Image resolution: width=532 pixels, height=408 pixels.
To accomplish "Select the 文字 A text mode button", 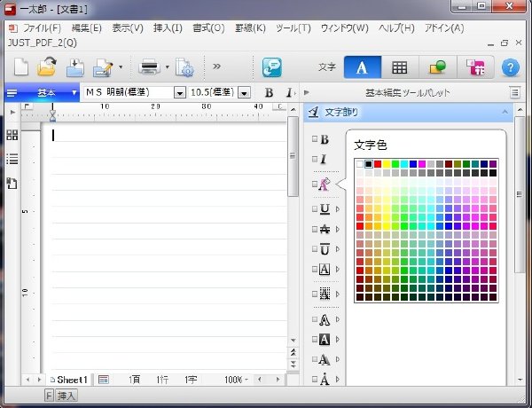I will 363,67.
